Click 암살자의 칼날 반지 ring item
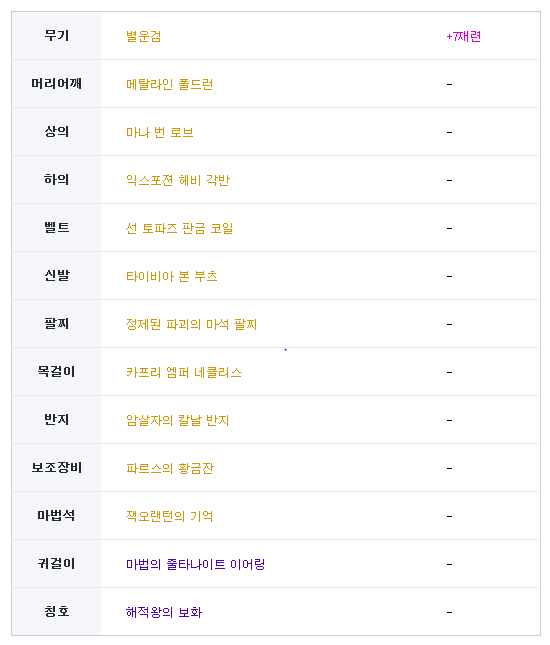This screenshot has width=550, height=645. pyautogui.click(x=177, y=420)
